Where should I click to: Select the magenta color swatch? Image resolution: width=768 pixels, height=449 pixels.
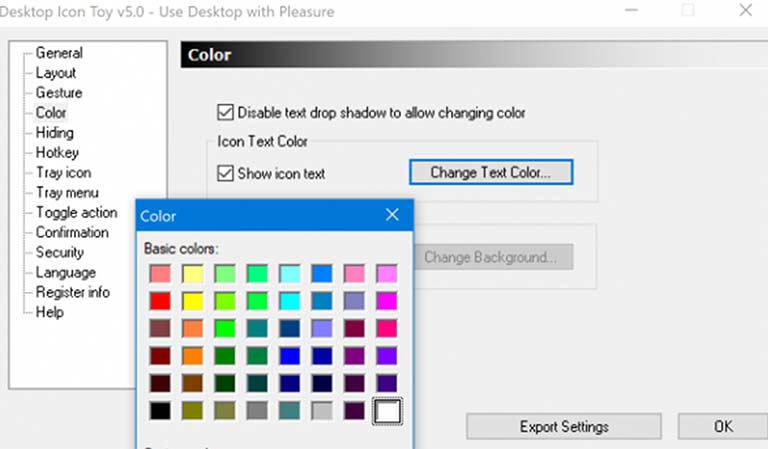386,300
